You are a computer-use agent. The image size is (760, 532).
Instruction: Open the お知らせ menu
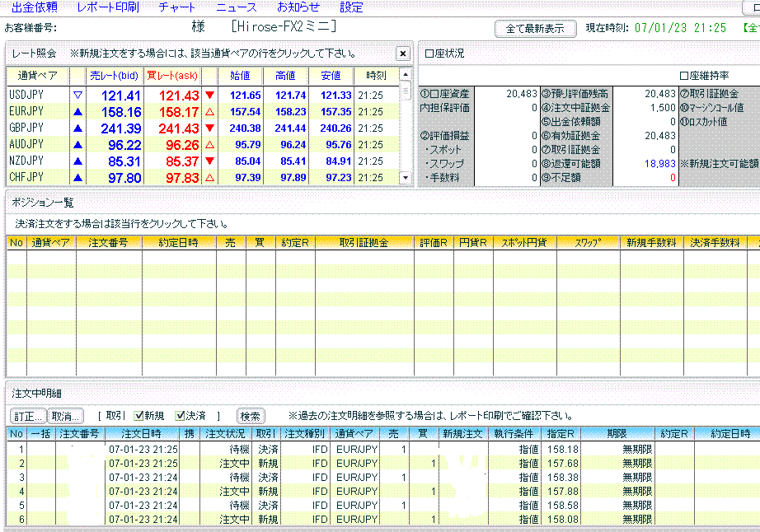tap(298, 7)
